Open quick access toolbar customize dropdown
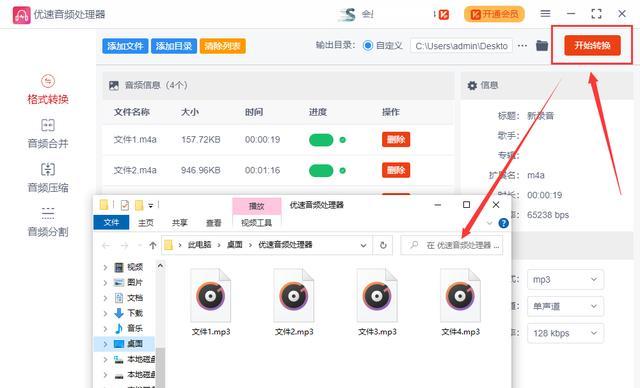Screen dimensions: 640x388 151,205
